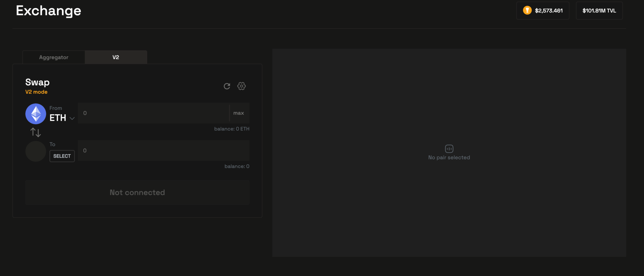Click the No pair selected chart icon
The image size is (644, 276).
pos(449,149)
